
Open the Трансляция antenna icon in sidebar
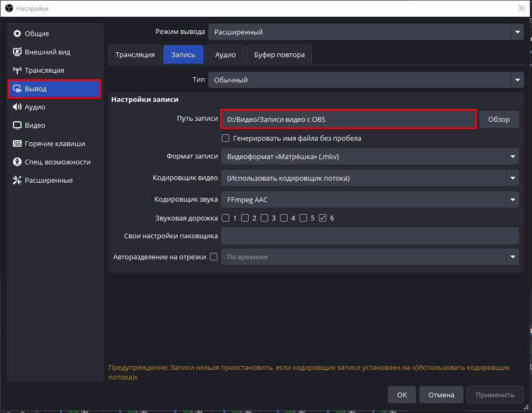pyautogui.click(x=17, y=71)
